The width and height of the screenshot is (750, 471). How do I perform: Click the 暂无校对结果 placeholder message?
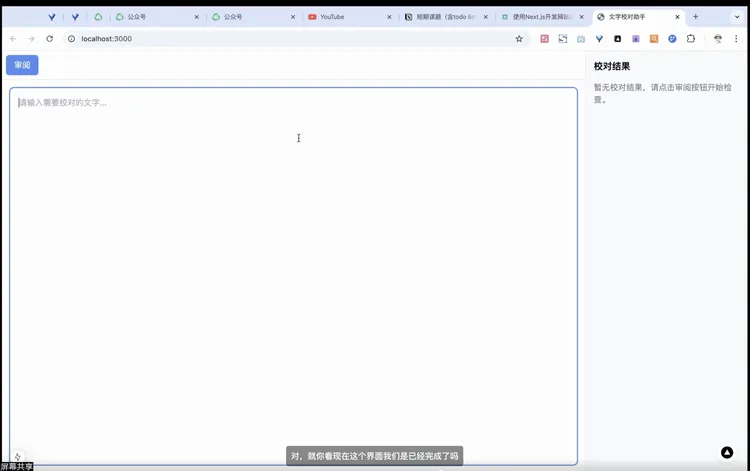click(662, 93)
